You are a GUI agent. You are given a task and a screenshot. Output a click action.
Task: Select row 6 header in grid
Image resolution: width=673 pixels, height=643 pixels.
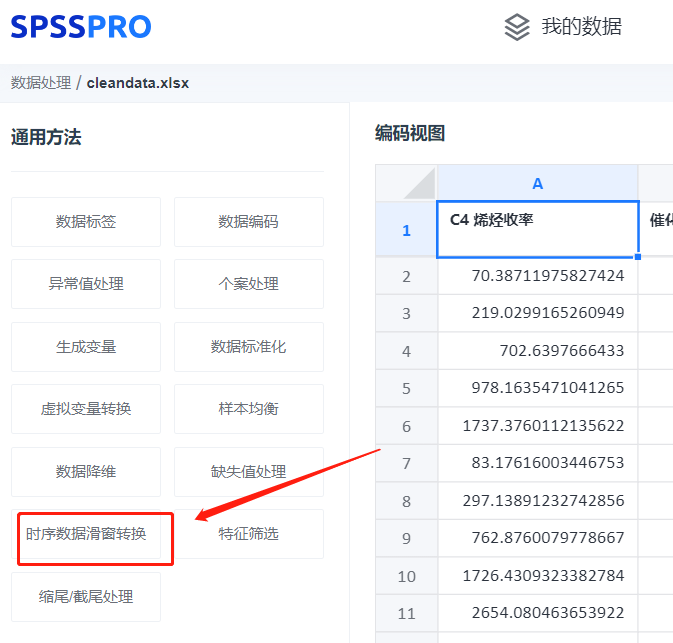pyautogui.click(x=406, y=426)
